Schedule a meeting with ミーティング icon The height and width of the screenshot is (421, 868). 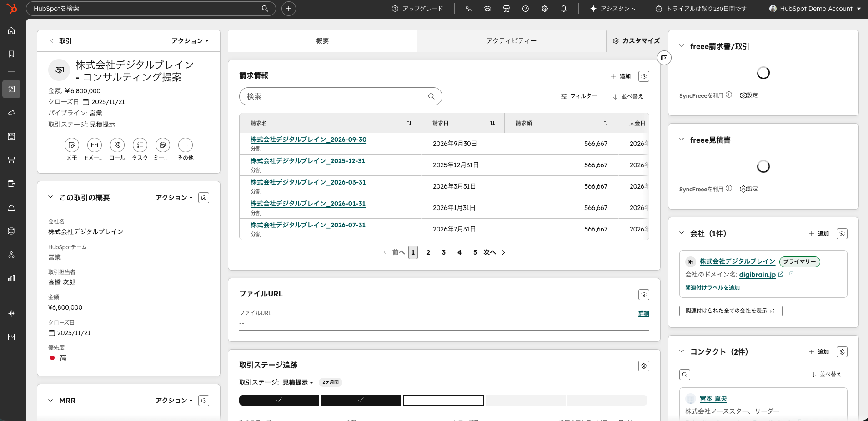(x=163, y=145)
